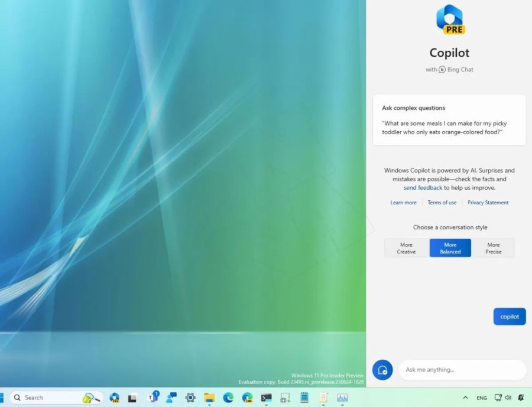This screenshot has width=532, height=407.
Task: Click the Ask me anything input box
Action: (x=462, y=370)
